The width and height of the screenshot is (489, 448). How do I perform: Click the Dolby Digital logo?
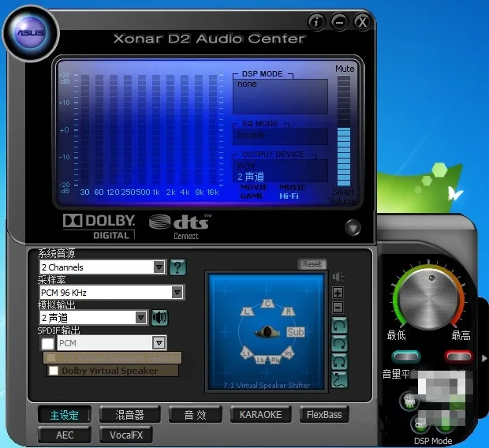[x=99, y=226]
